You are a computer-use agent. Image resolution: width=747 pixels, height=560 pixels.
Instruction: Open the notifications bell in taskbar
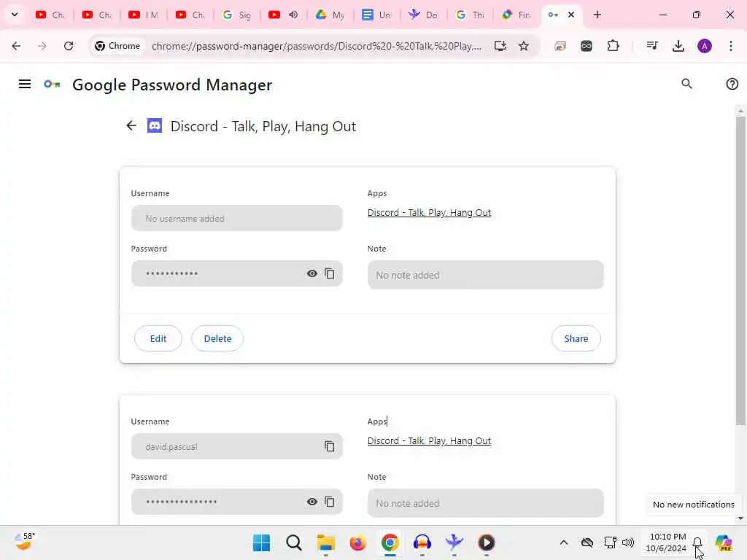[x=697, y=542]
